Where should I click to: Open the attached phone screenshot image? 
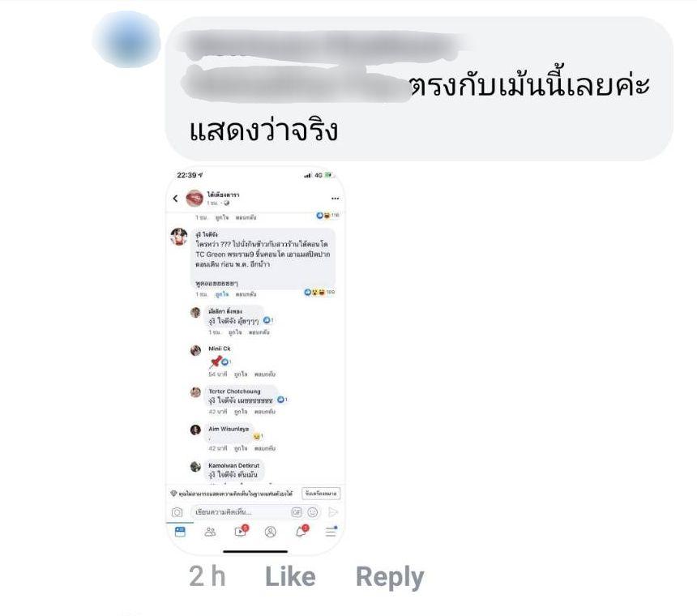pos(255,361)
